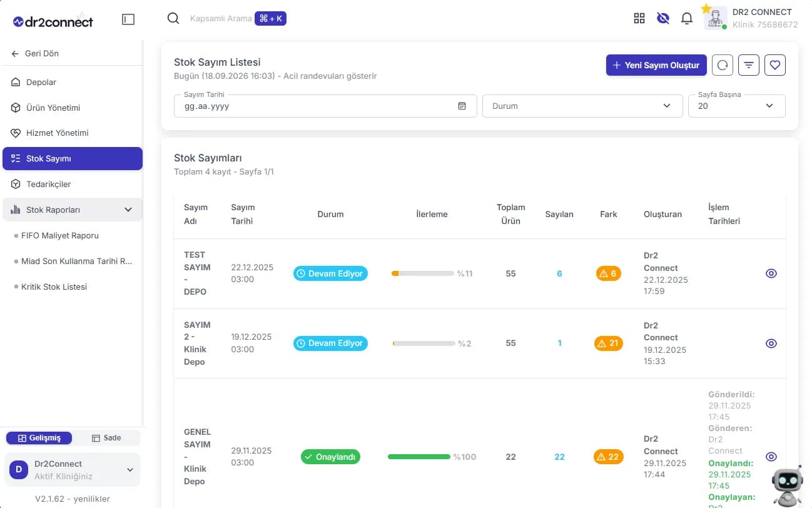Viewport: 812px width, 508px height.
Task: Go to Depolar in the sidebar
Action: coord(73,82)
